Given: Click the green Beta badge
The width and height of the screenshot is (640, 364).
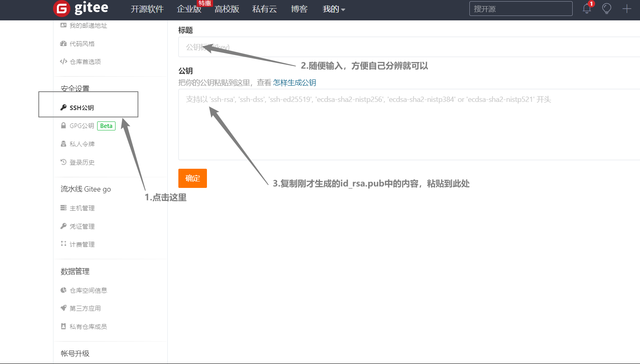Looking at the screenshot, I should tap(106, 126).
